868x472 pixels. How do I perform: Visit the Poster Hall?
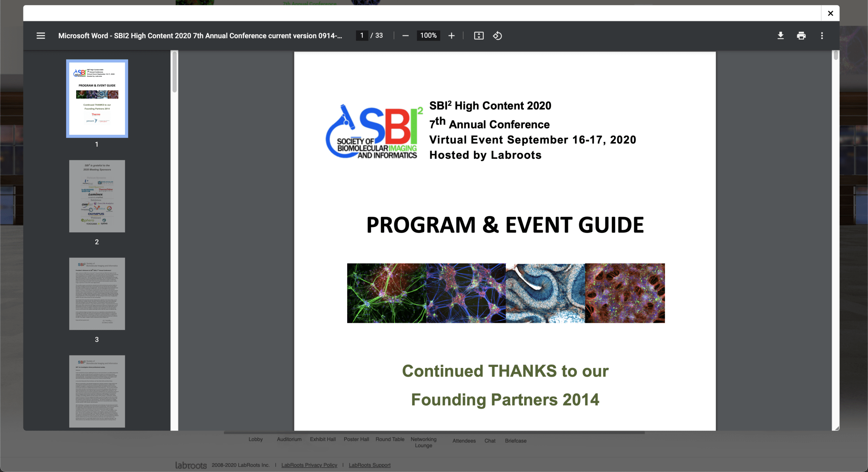(356, 439)
